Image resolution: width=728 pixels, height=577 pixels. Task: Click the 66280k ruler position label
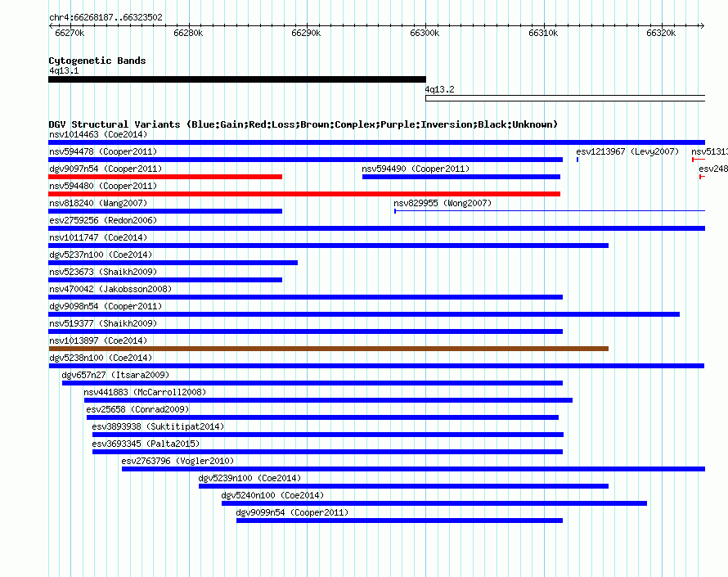click(188, 33)
